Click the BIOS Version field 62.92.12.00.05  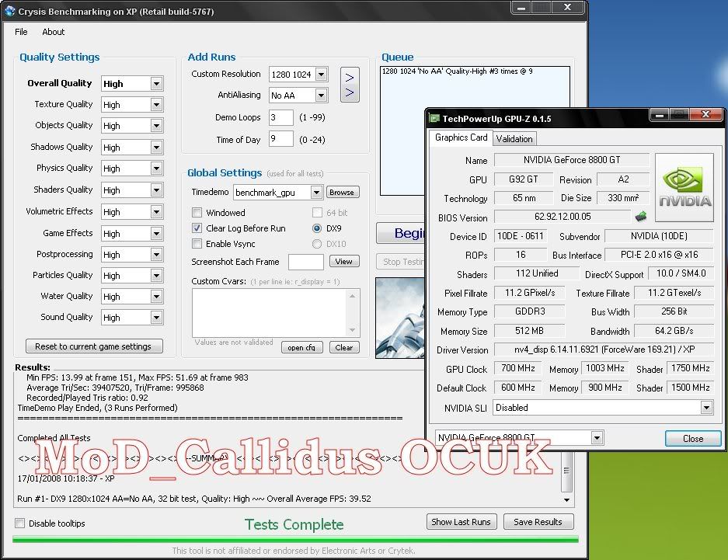coord(563,216)
